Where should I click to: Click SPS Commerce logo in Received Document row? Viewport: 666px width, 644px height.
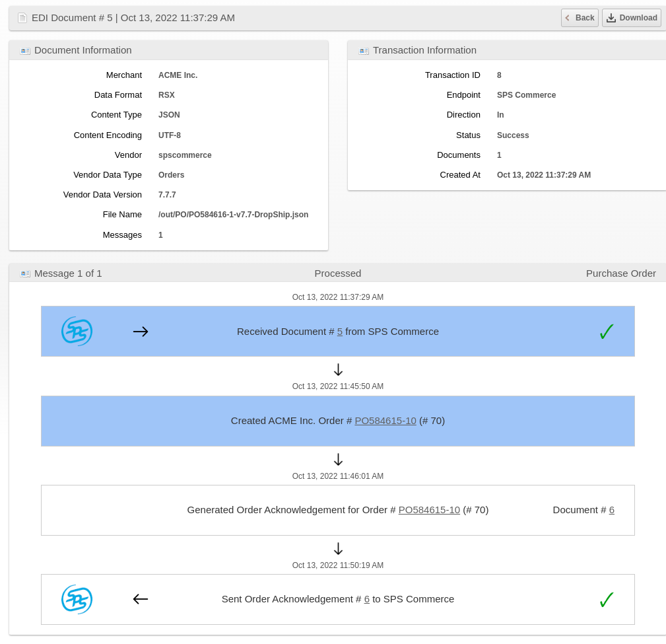[77, 332]
